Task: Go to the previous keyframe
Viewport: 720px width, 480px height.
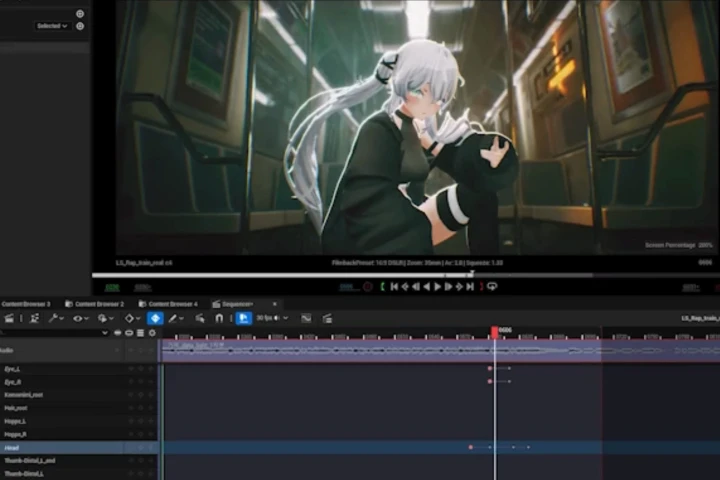Action: tap(405, 287)
